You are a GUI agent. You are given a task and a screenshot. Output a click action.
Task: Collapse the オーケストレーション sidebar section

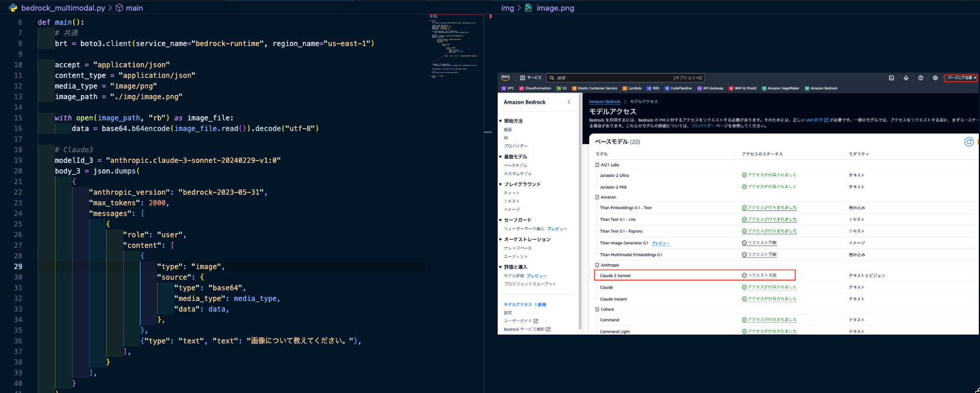501,240
